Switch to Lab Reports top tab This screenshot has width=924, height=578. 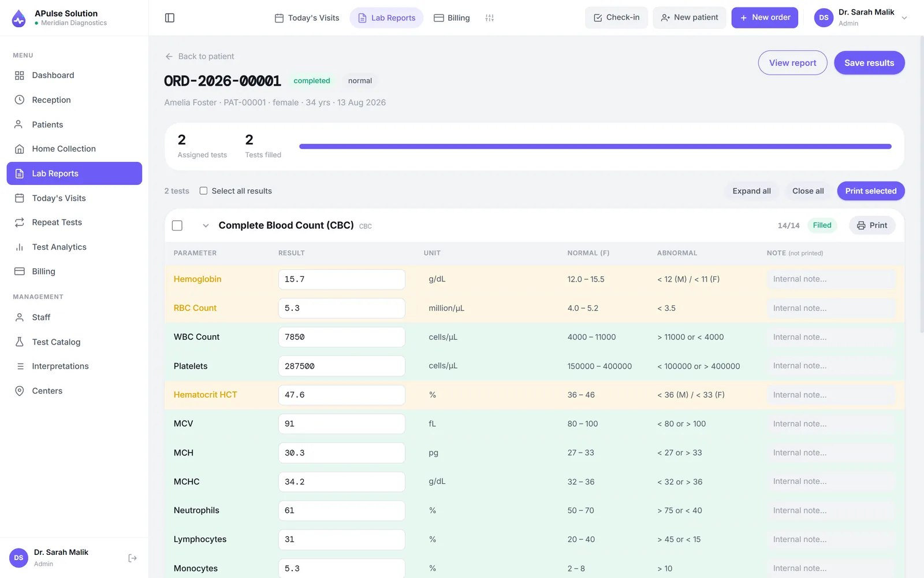pyautogui.click(x=386, y=18)
